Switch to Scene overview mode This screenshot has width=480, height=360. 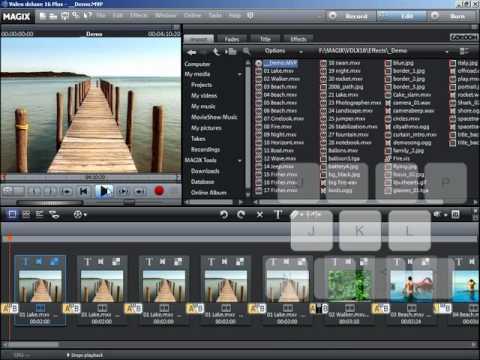[x=26, y=214]
